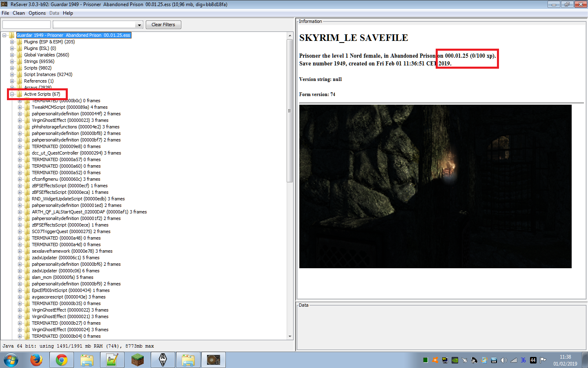588x368 pixels.
Task: Open the NVIDIA settings tray icon
Action: coord(454,360)
